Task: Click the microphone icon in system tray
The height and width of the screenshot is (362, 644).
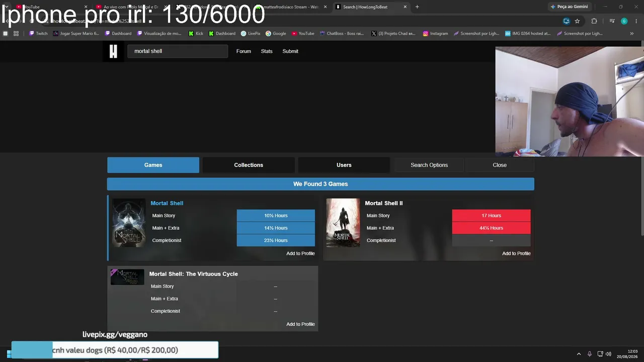Action: 590,354
